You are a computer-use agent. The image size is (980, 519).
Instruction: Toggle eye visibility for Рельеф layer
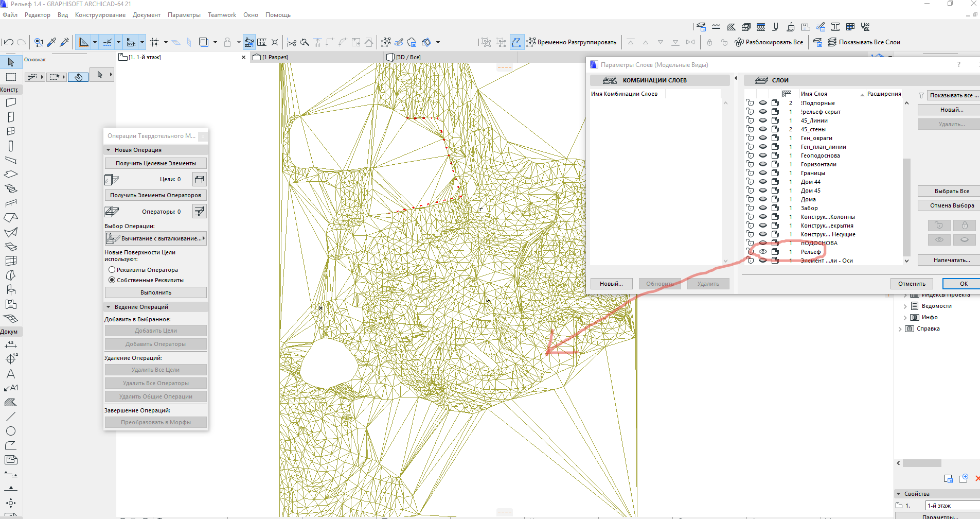click(x=763, y=252)
